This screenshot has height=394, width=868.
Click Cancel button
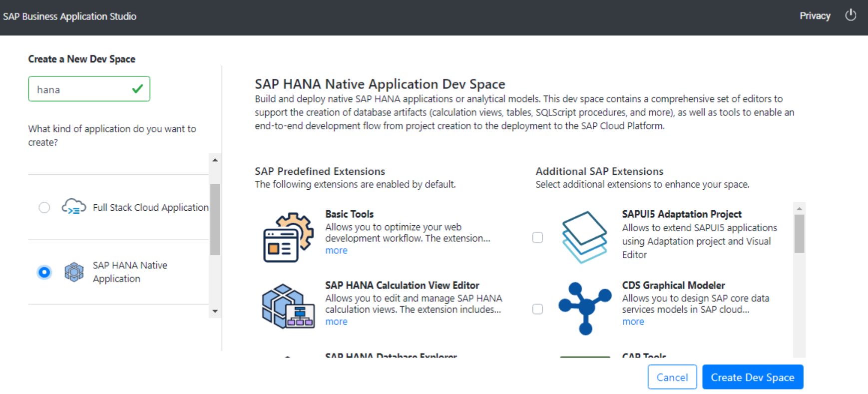(x=672, y=377)
